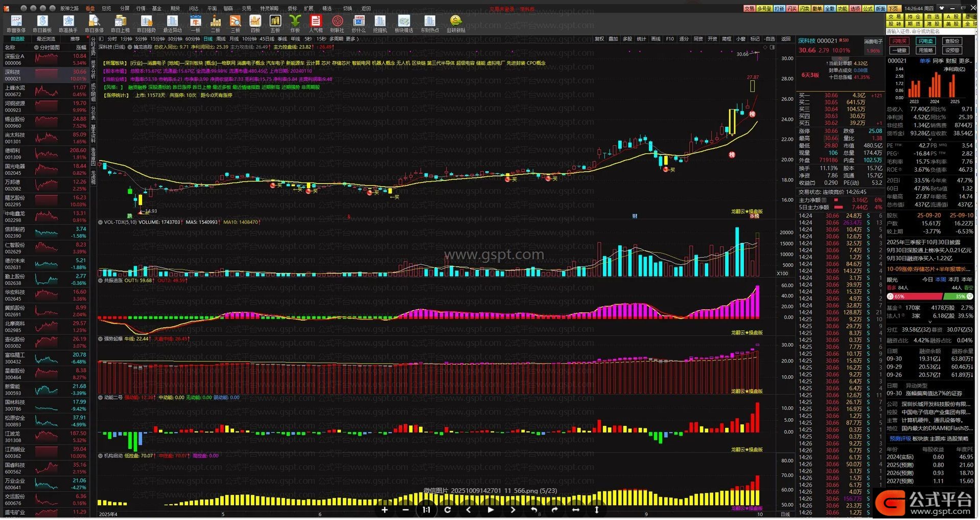Open the 财联社 target icon
This screenshot has height=520, width=980.
[337, 23]
